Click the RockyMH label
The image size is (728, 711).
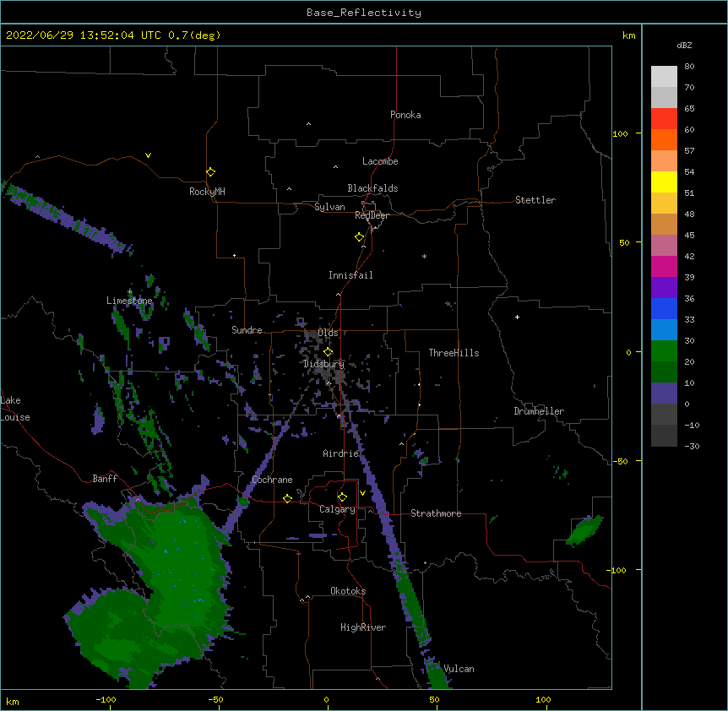point(207,192)
